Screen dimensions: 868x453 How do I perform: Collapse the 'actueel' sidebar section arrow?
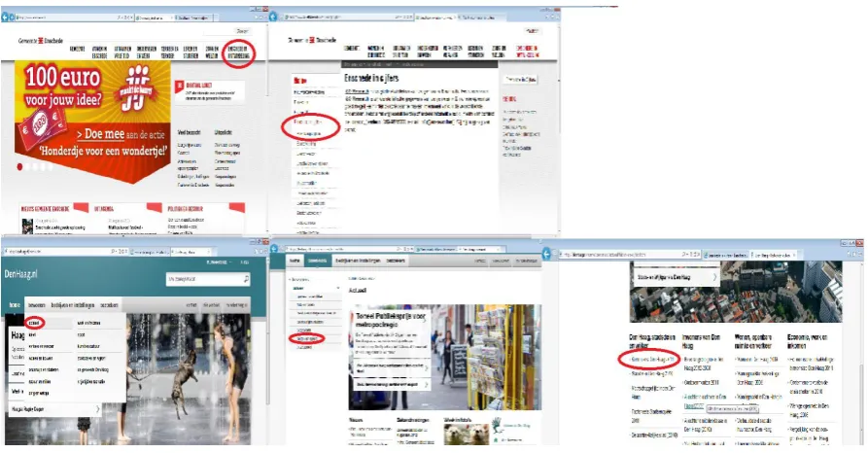click(337, 289)
